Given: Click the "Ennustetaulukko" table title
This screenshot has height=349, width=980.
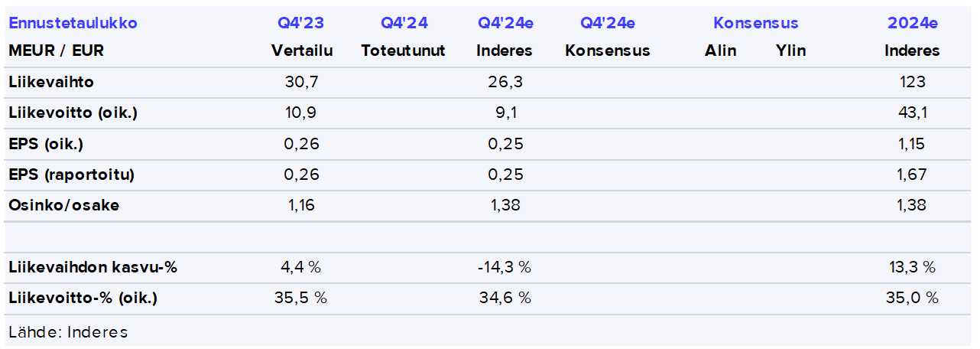Looking at the screenshot, I should 73,23.
